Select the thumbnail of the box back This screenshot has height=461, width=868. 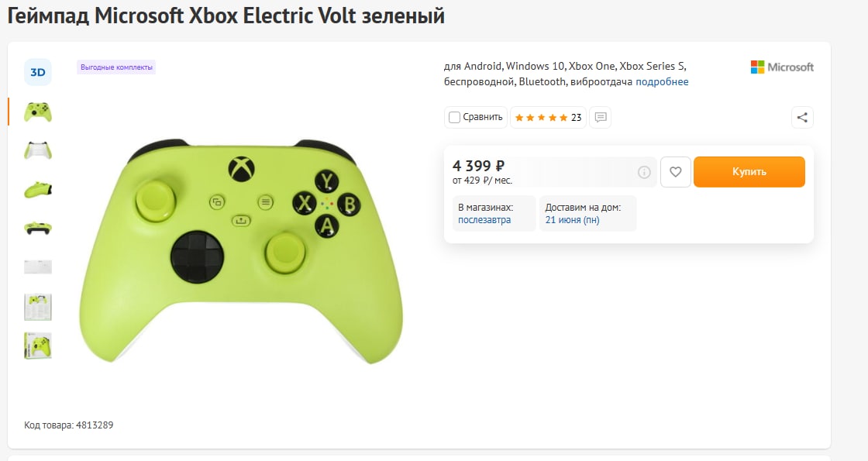point(38,307)
